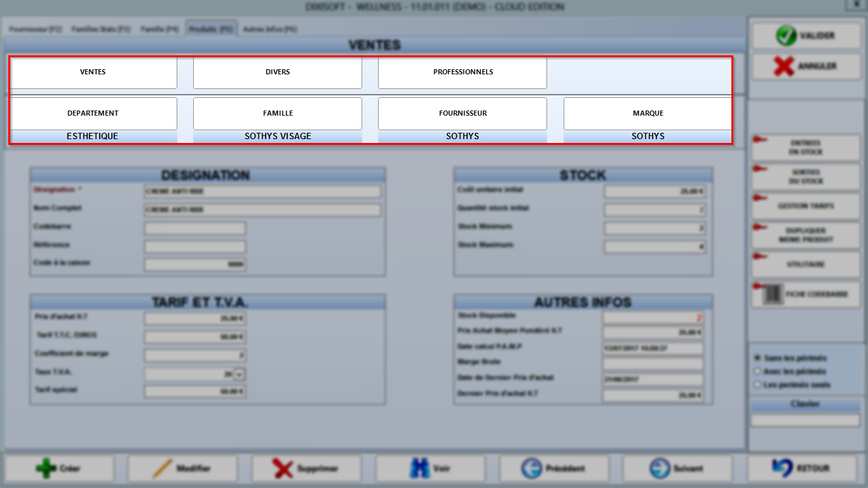
Task: Open the DEPARTEMENT selector
Action: pyautogui.click(x=93, y=114)
